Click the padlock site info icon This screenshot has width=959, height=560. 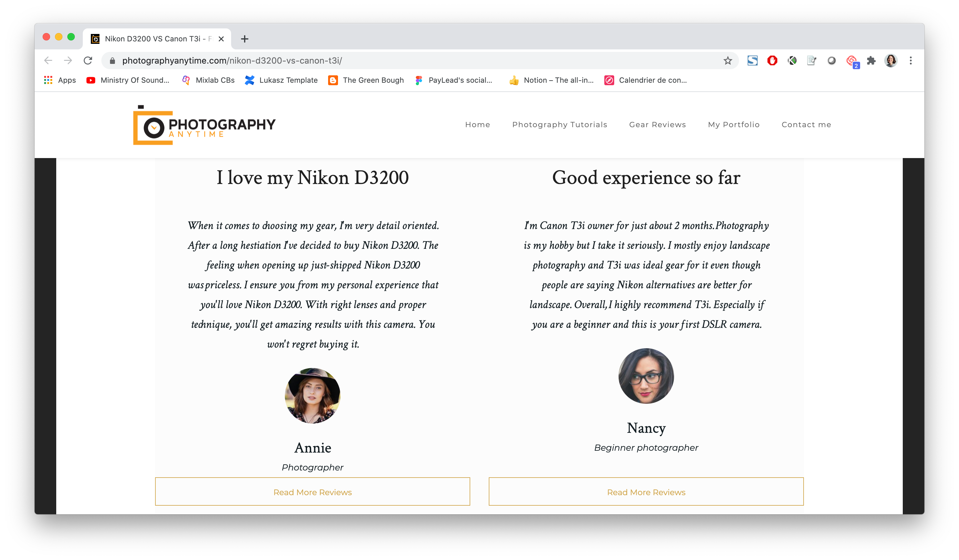coord(112,61)
